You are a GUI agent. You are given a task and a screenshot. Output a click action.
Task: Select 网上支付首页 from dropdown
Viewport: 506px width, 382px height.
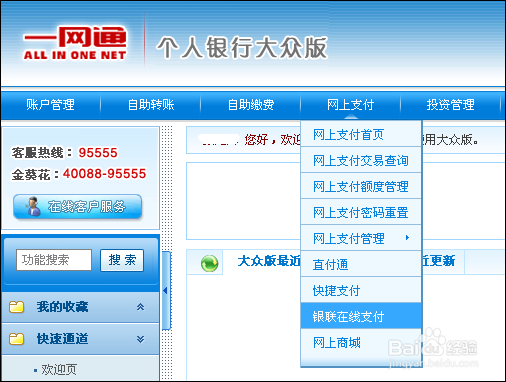tap(361, 134)
